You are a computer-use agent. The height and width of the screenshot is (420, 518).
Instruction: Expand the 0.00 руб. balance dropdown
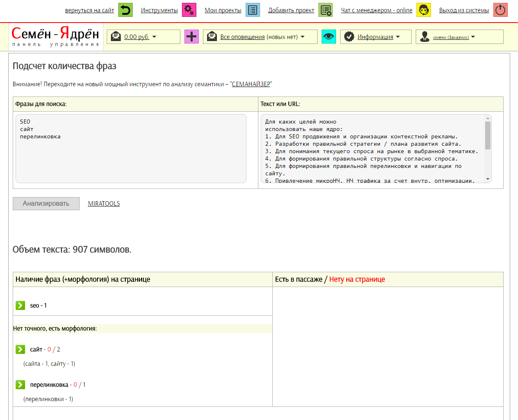coord(154,37)
